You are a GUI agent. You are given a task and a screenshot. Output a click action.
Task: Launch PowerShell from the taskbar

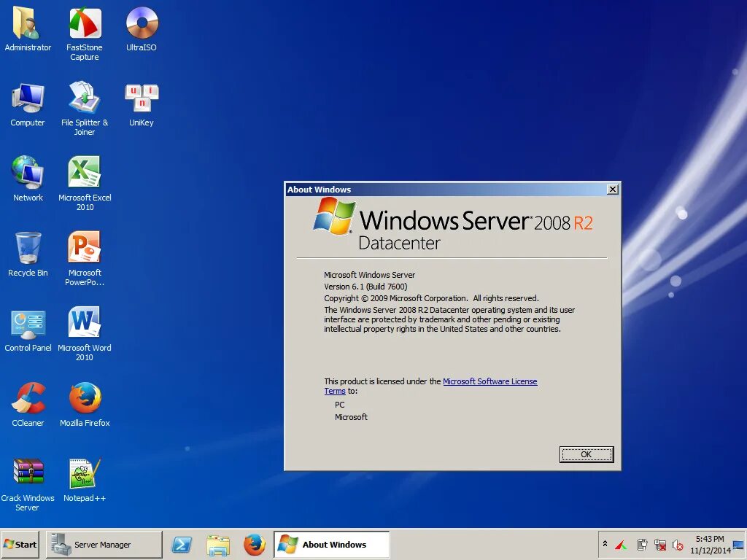(182, 544)
